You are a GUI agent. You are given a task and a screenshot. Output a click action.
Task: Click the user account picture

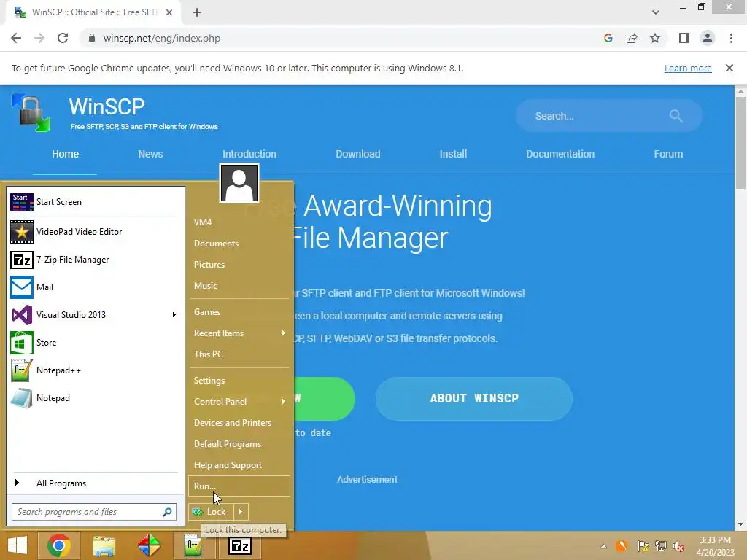point(239,183)
